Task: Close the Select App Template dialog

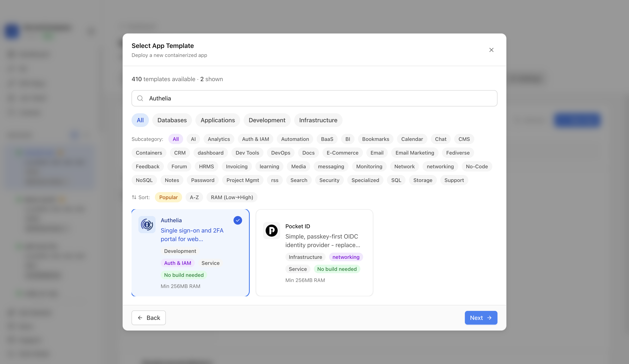Action: pos(491,50)
